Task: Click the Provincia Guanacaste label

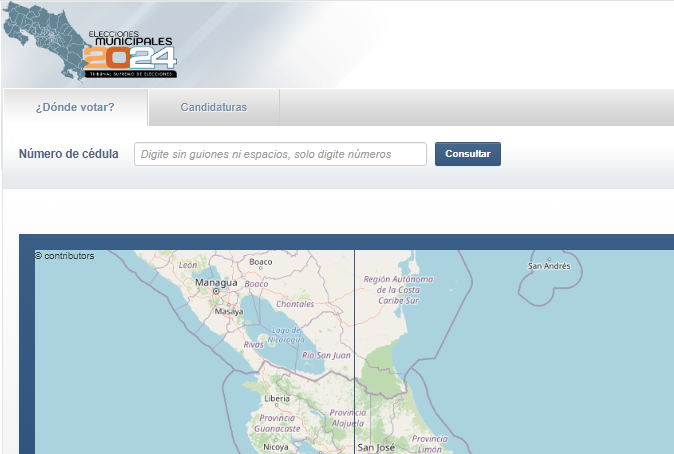Action: (x=279, y=423)
